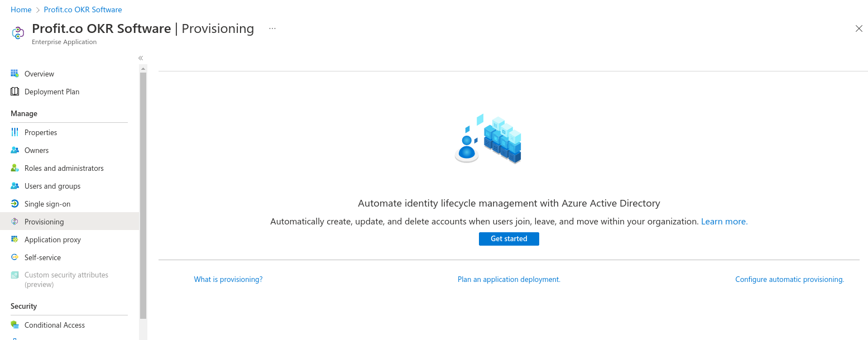Select Owners in the sidebar
The height and width of the screenshot is (340, 868).
point(69,150)
